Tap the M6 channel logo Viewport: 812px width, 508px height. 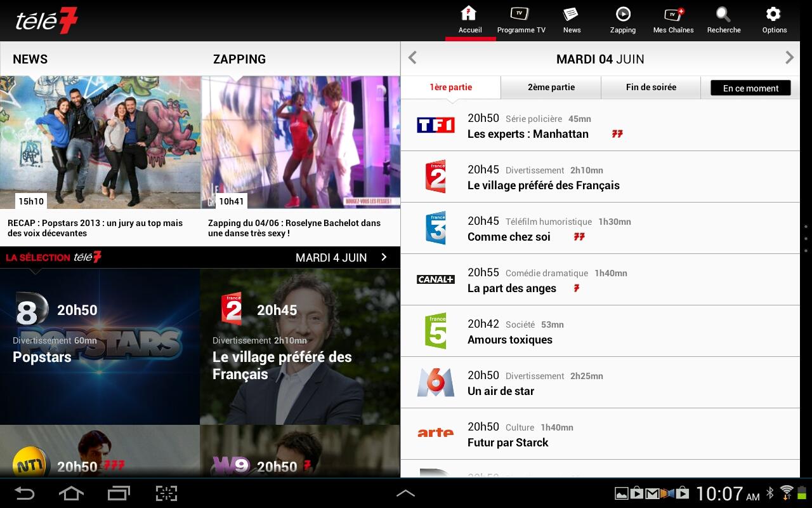coord(436,382)
